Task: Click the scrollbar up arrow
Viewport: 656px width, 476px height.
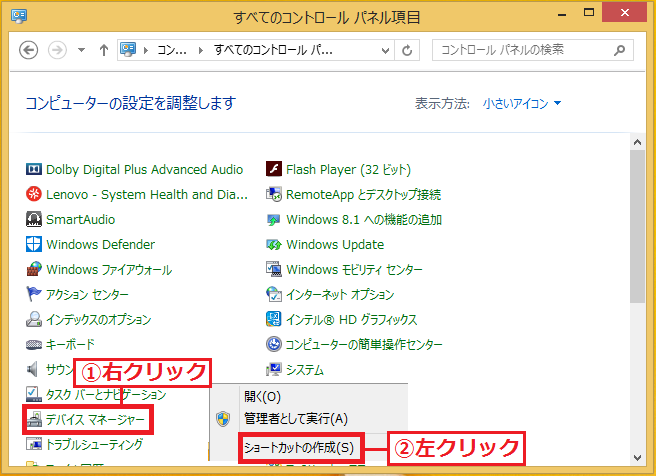Action: coord(638,142)
